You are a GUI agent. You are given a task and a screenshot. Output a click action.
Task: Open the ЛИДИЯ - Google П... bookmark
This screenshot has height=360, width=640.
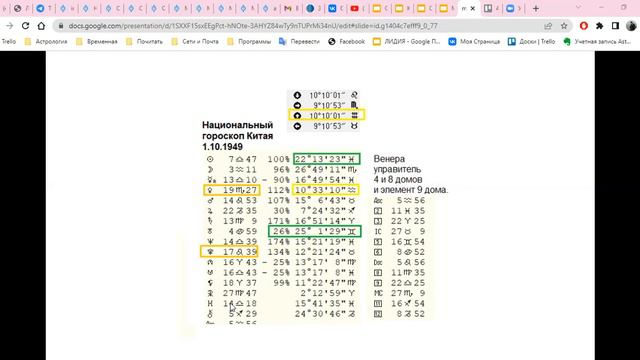pyautogui.click(x=407, y=42)
